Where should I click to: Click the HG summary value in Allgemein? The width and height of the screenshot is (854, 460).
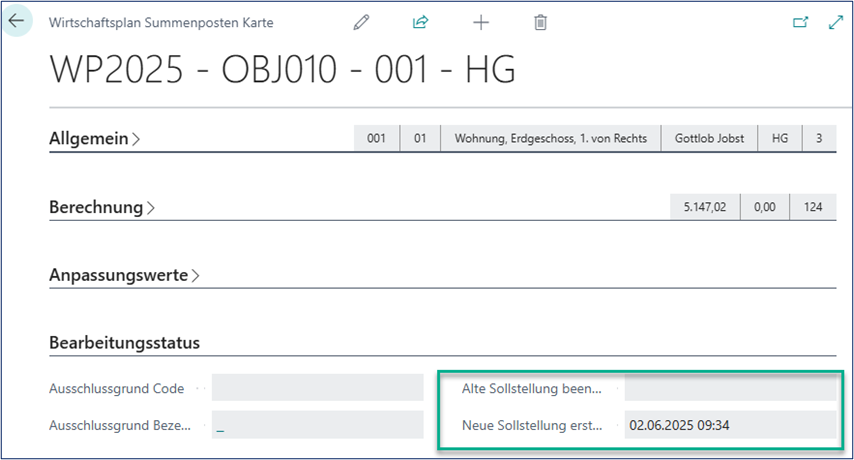click(x=780, y=139)
